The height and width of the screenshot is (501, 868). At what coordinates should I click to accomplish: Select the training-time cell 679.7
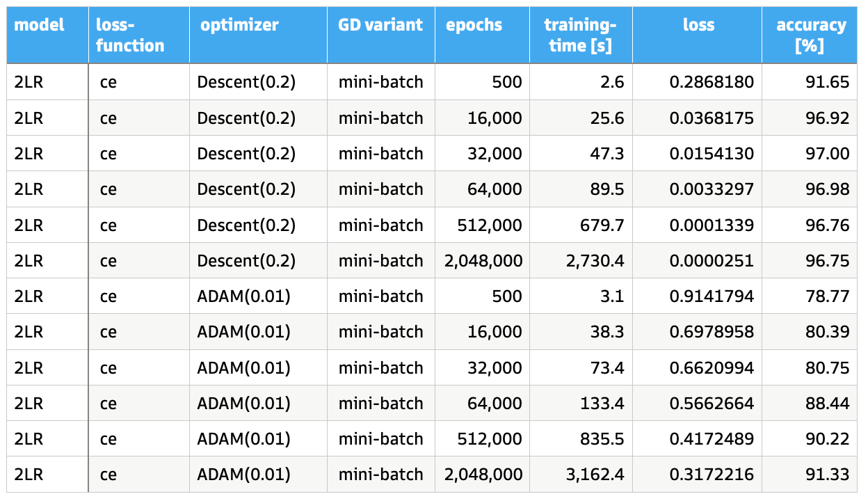pyautogui.click(x=601, y=225)
